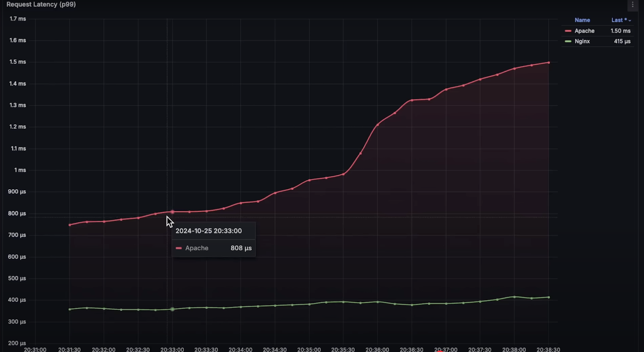This screenshot has width=644, height=352.
Task: Click Nginx's green color swatch in legend
Action: click(x=568, y=41)
